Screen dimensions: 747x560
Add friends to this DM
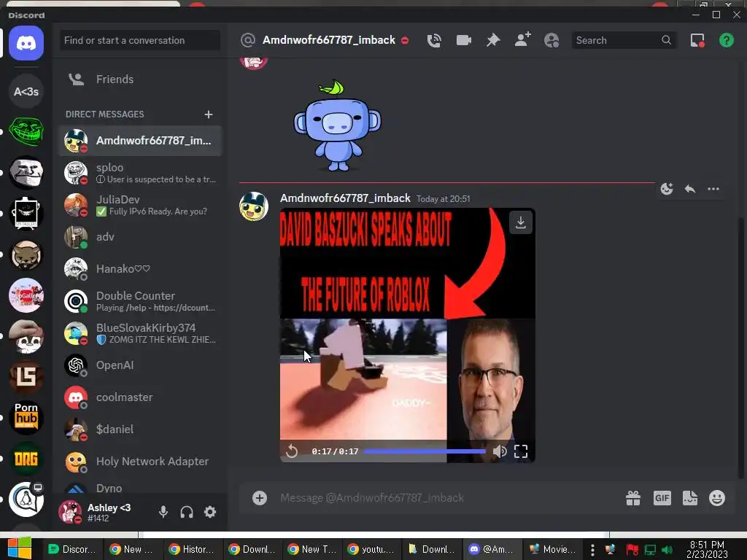522,40
